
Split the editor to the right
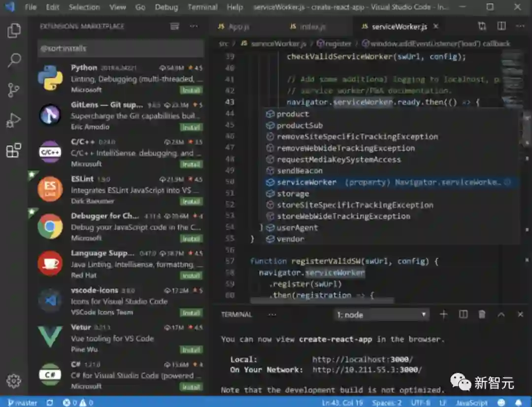click(501, 26)
